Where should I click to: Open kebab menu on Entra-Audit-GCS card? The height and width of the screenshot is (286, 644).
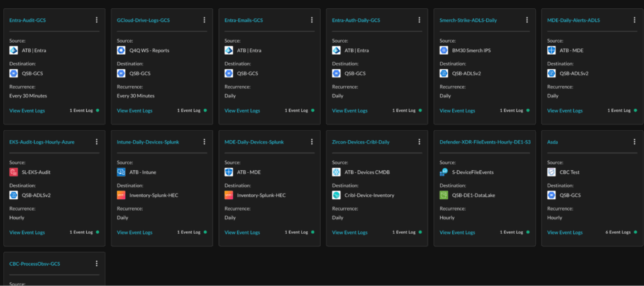(97, 20)
